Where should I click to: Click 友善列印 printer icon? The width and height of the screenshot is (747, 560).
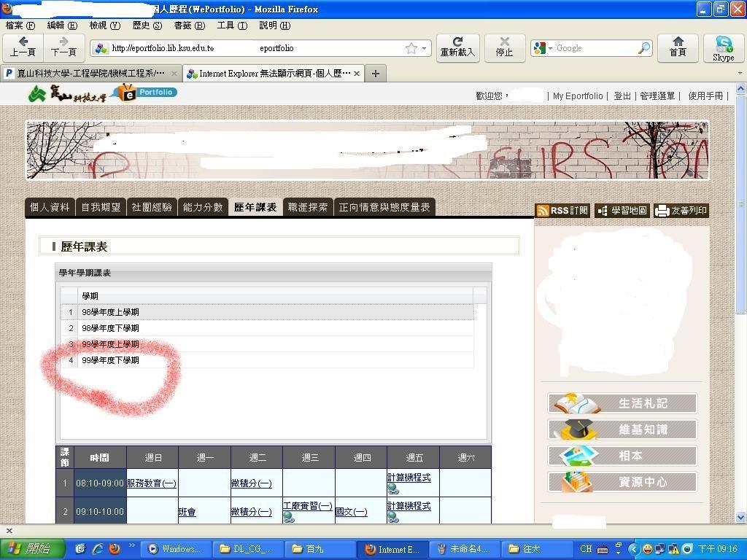(662, 211)
